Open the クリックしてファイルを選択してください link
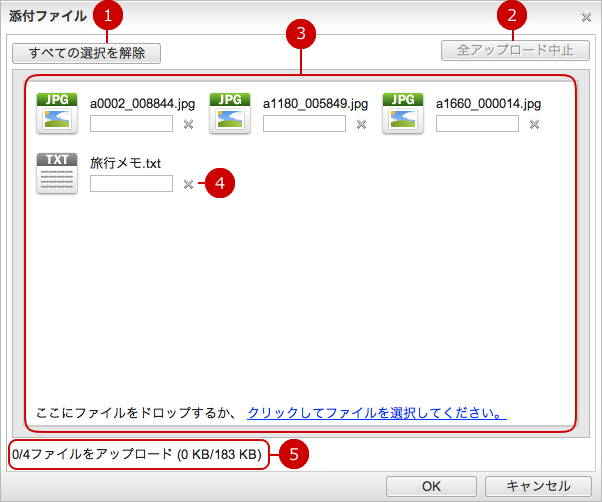 pyautogui.click(x=377, y=413)
